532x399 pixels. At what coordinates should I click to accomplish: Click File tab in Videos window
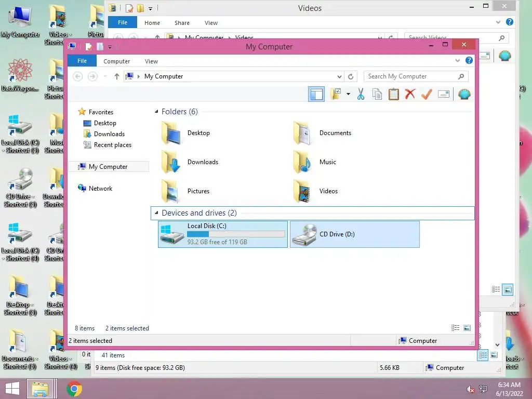pyautogui.click(x=123, y=22)
